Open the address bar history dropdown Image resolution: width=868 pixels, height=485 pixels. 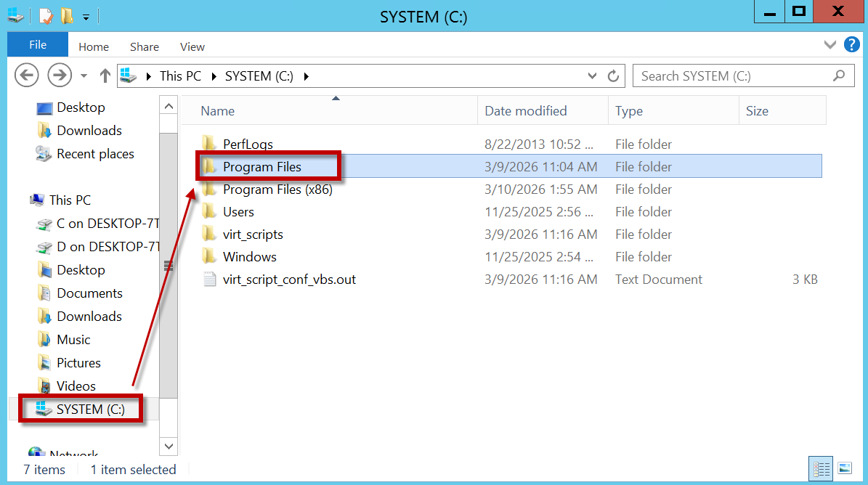pyautogui.click(x=592, y=76)
